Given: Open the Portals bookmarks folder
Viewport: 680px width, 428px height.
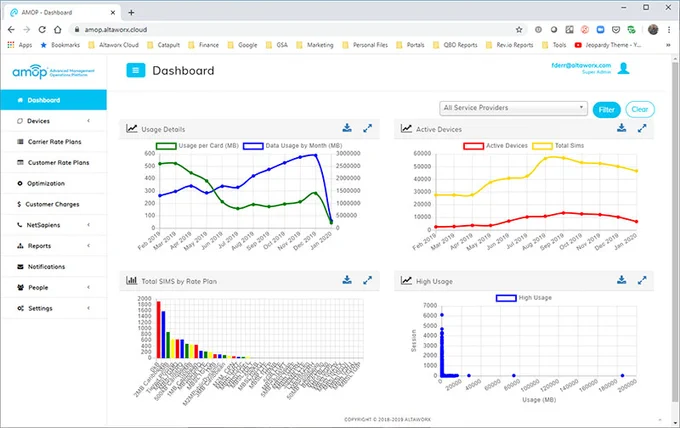Looking at the screenshot, I should coord(410,45).
